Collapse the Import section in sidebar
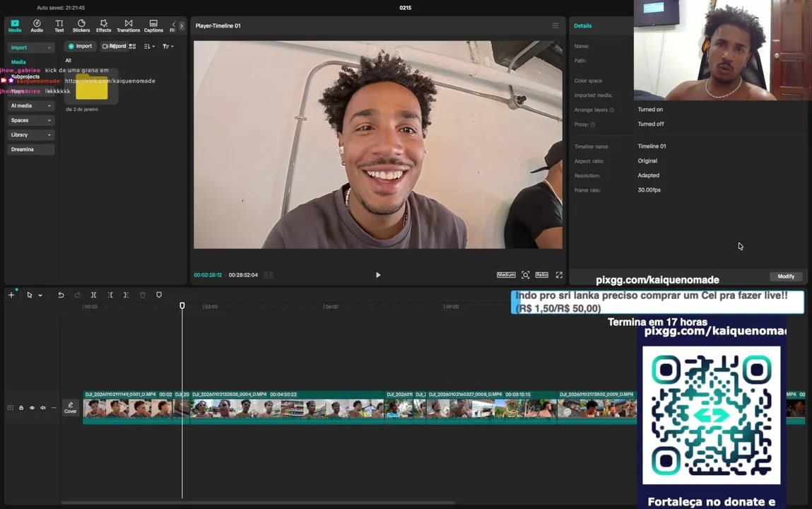Image resolution: width=812 pixels, height=509 pixels. 31,47
